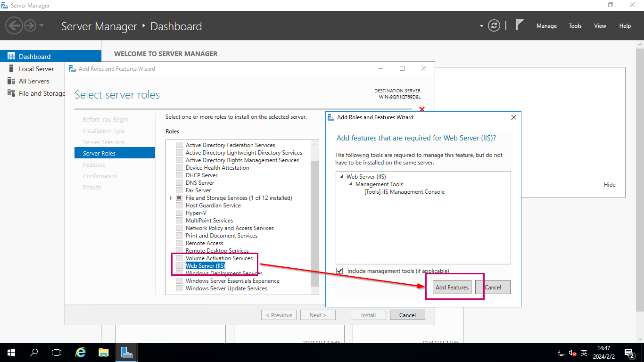Check the Hyper-V role
Viewport: 644px width, 362px height.
point(179,213)
